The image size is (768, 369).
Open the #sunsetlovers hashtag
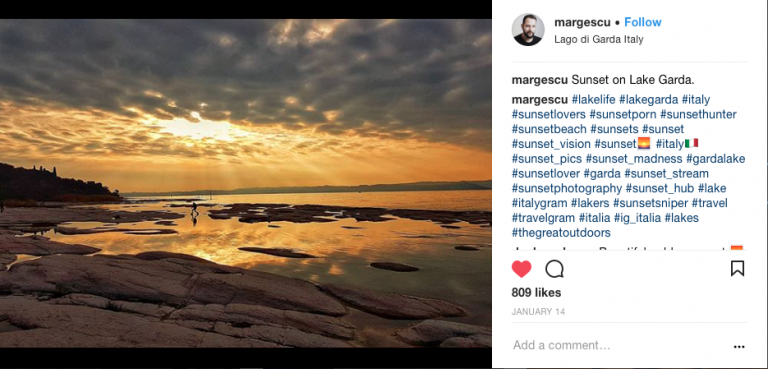click(x=549, y=115)
